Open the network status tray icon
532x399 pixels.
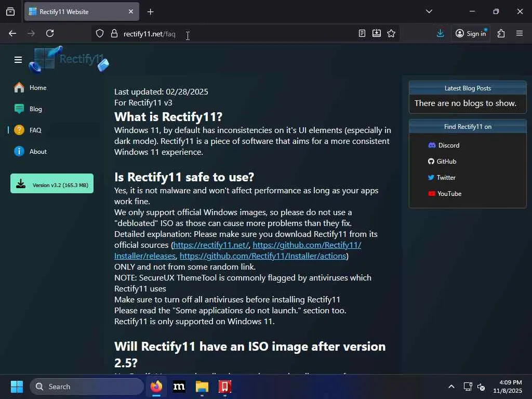coord(468,387)
